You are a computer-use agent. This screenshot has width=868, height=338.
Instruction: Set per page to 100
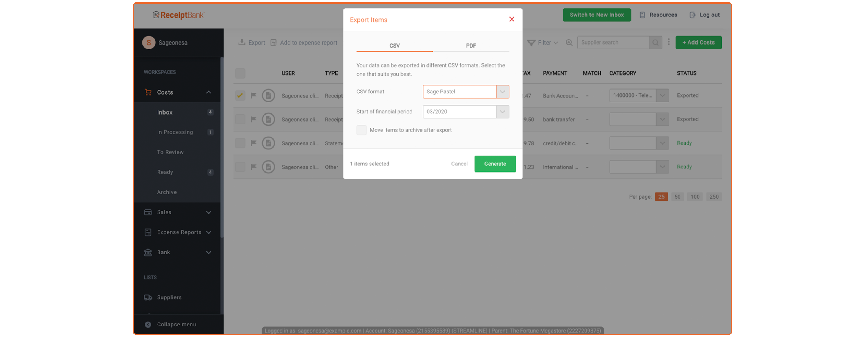pyautogui.click(x=695, y=197)
